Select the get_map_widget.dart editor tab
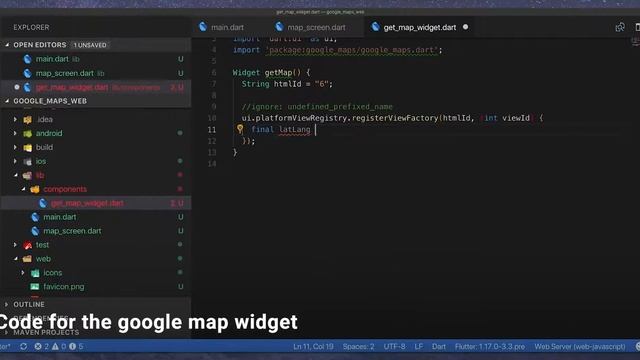This screenshot has height=360, width=640. pos(420,27)
